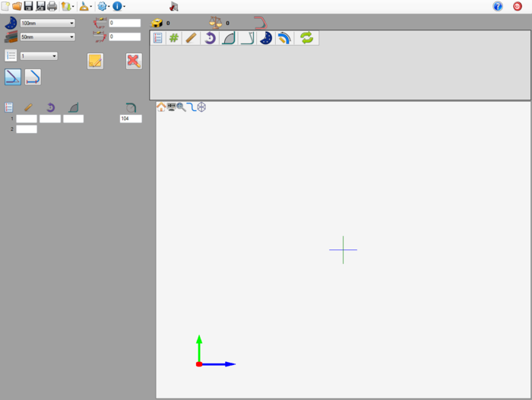This screenshot has width=532, height=400.
Task: Save with the floppy disk icon
Action: (29, 6)
